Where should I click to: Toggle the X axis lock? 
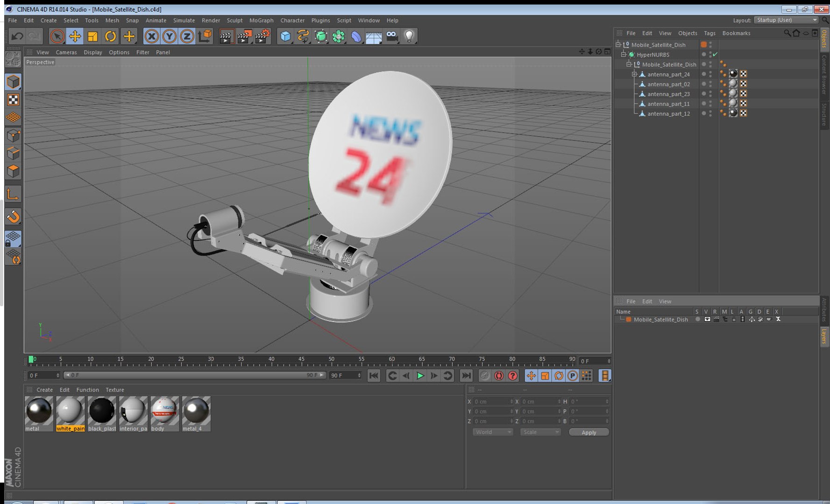tap(151, 36)
